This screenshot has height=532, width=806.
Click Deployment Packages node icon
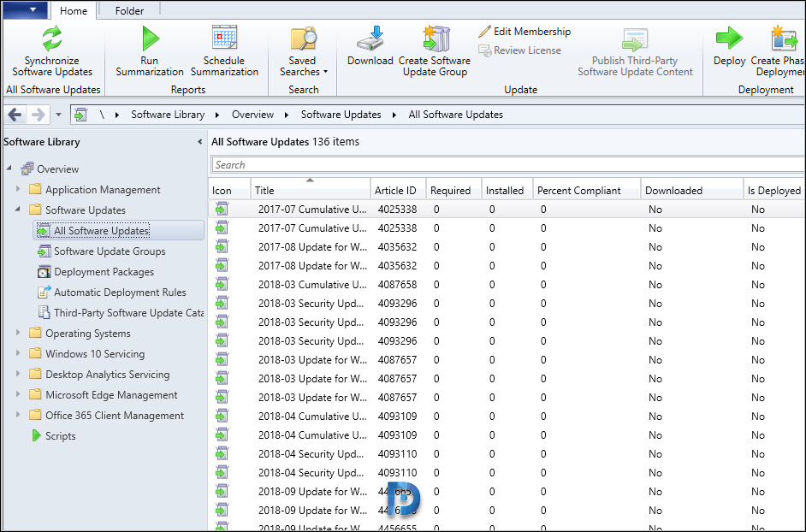click(44, 271)
